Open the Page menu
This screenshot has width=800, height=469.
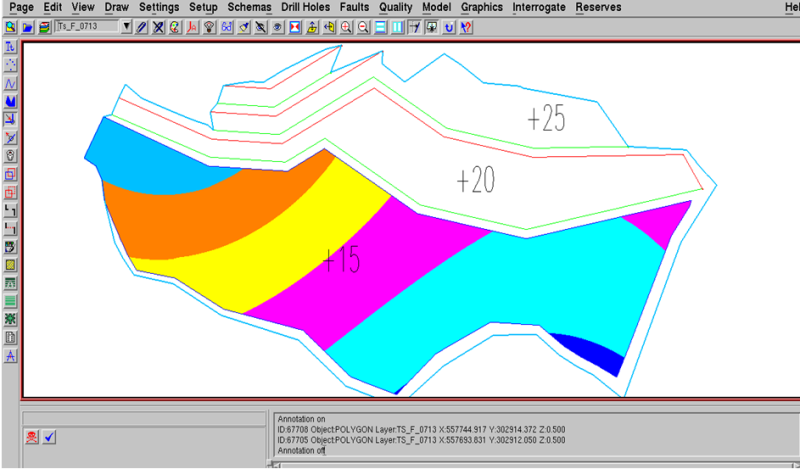point(21,7)
